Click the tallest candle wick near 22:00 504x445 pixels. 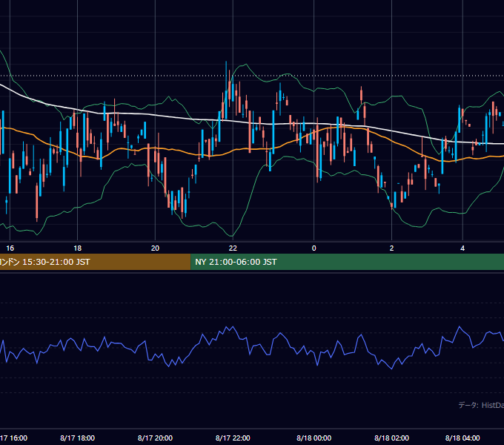click(226, 90)
